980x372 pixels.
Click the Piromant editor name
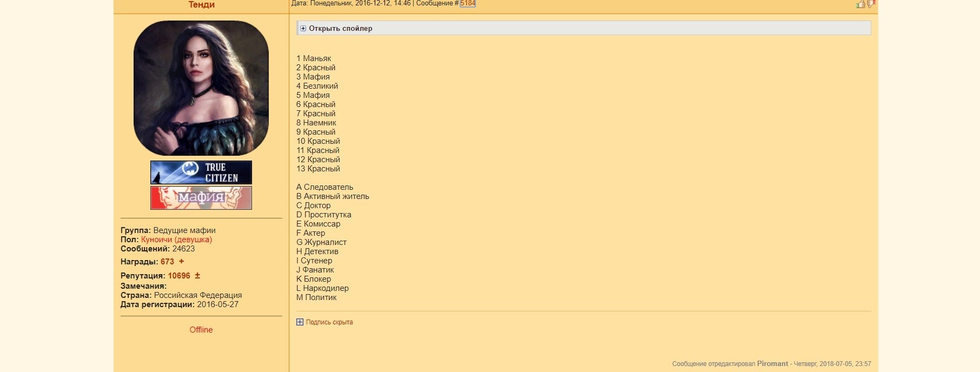(x=772, y=364)
